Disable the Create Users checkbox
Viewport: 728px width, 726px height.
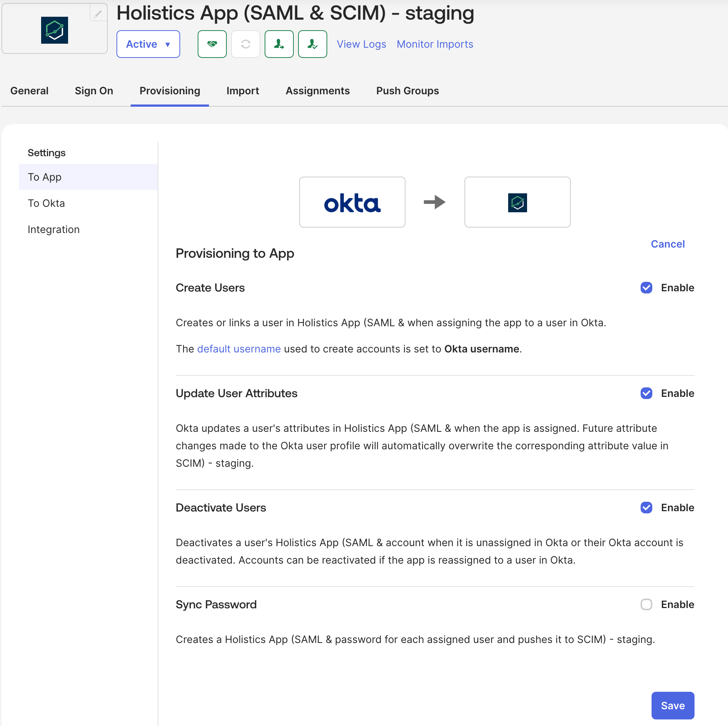[x=646, y=288]
